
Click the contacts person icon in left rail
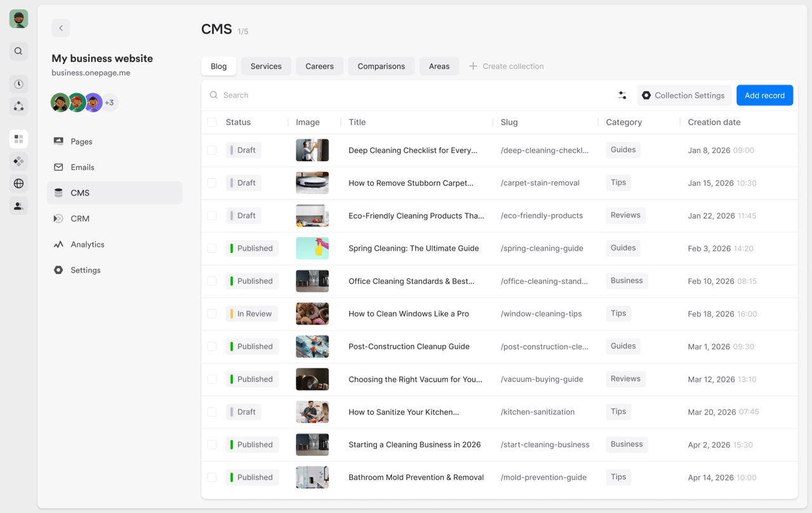pos(18,206)
